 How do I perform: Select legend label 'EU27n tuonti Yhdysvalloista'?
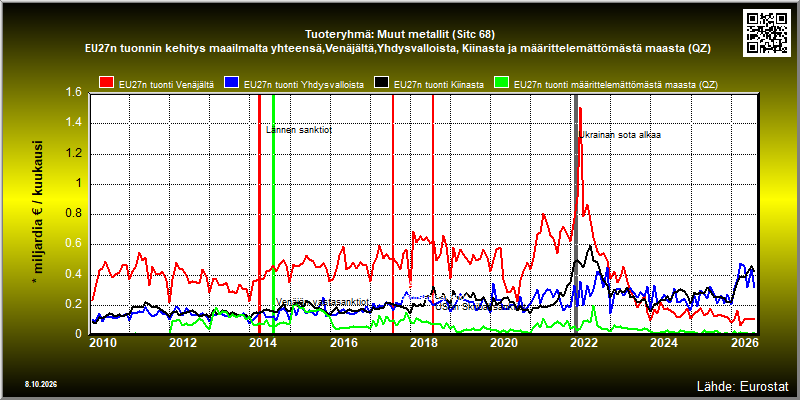(304, 85)
